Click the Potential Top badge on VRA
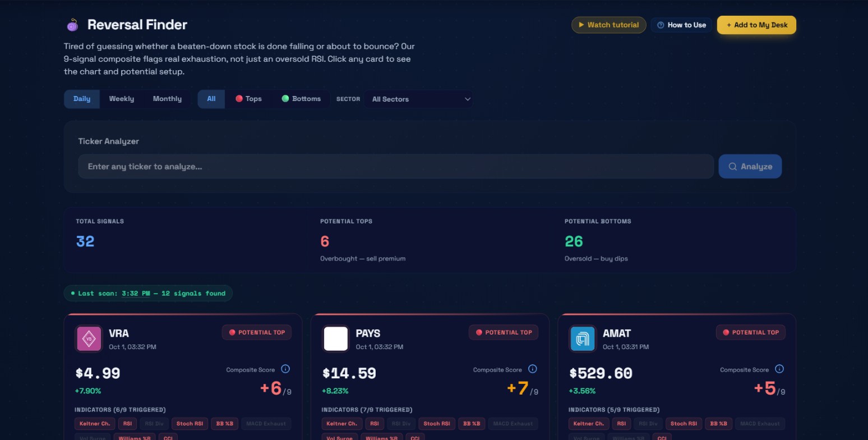The height and width of the screenshot is (440, 868). (x=256, y=332)
